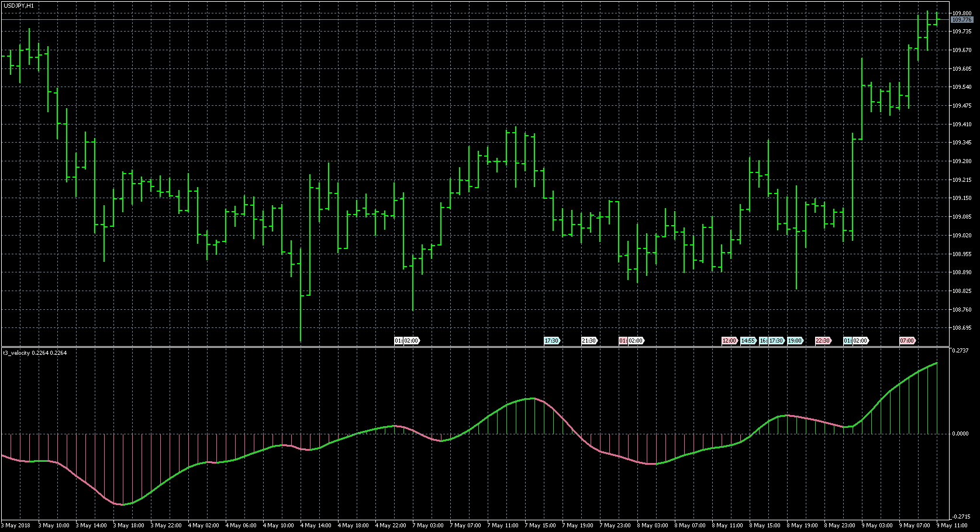Open the pink 07:00 event marker

pyautogui.click(x=907, y=341)
